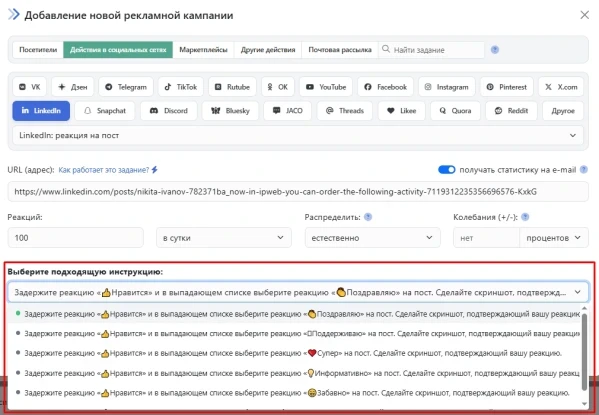Viewport: 599px width, 415px height.
Task: Click help icon after e-mail statistics label
Action: [584, 170]
